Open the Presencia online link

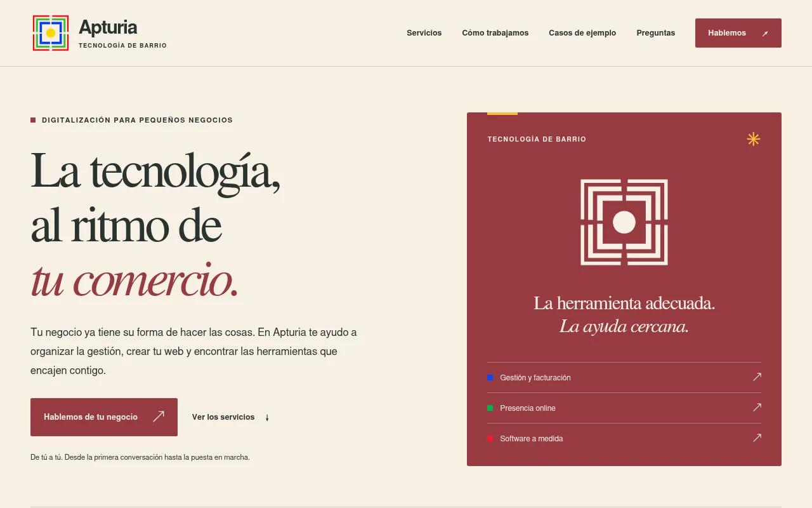coord(624,408)
